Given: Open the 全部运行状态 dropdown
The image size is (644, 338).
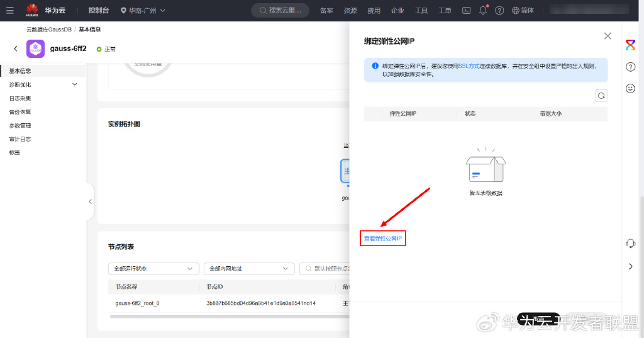Looking at the screenshot, I should coord(153,269).
